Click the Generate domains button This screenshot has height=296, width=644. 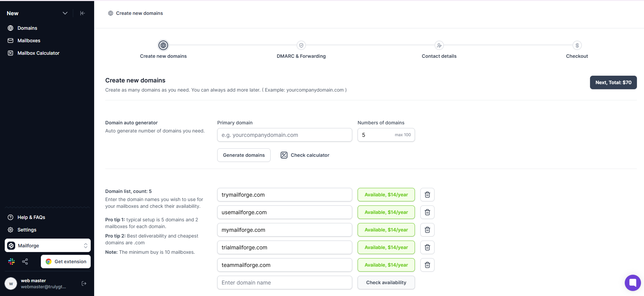(x=244, y=155)
